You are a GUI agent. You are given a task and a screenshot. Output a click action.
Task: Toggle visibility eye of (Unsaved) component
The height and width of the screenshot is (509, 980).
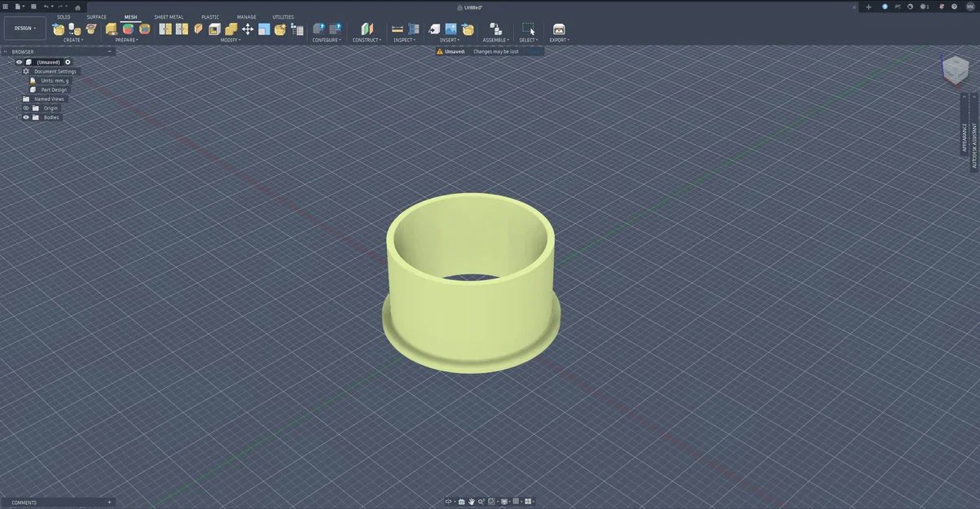pos(19,62)
